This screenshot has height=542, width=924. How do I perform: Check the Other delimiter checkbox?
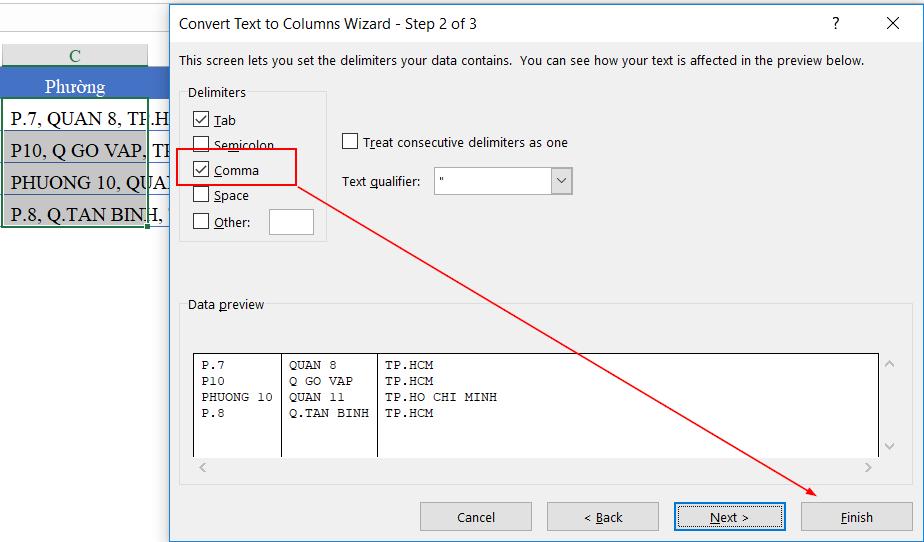[x=201, y=222]
